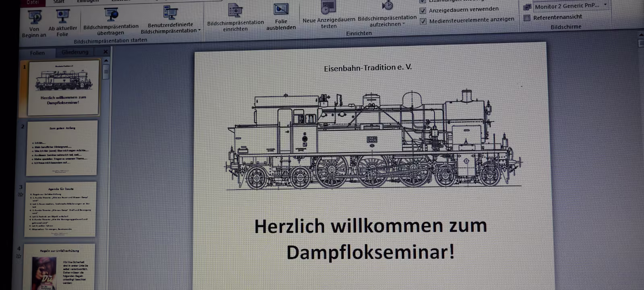Switch to the Gliederung tab
This screenshot has height=290, width=644.
point(75,52)
